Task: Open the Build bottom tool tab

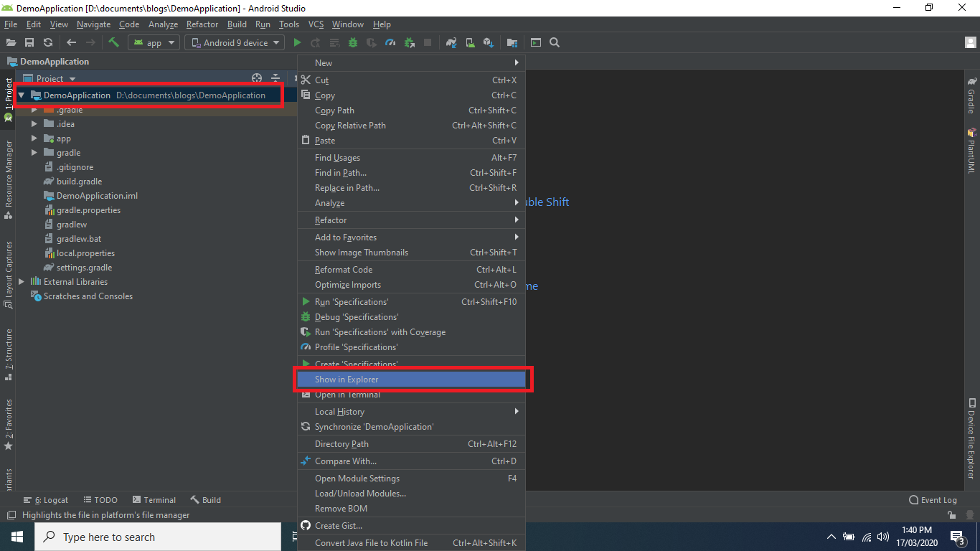Action: pos(206,500)
